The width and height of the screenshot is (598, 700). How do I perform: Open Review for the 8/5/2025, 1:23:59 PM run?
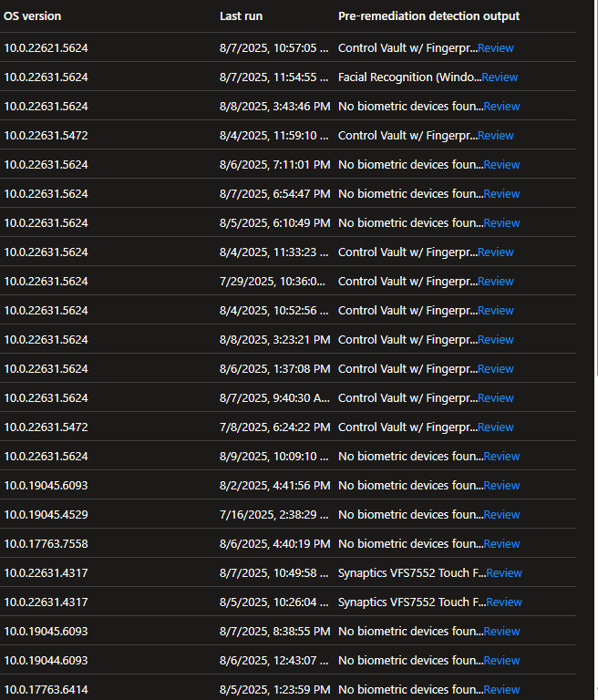(501, 690)
